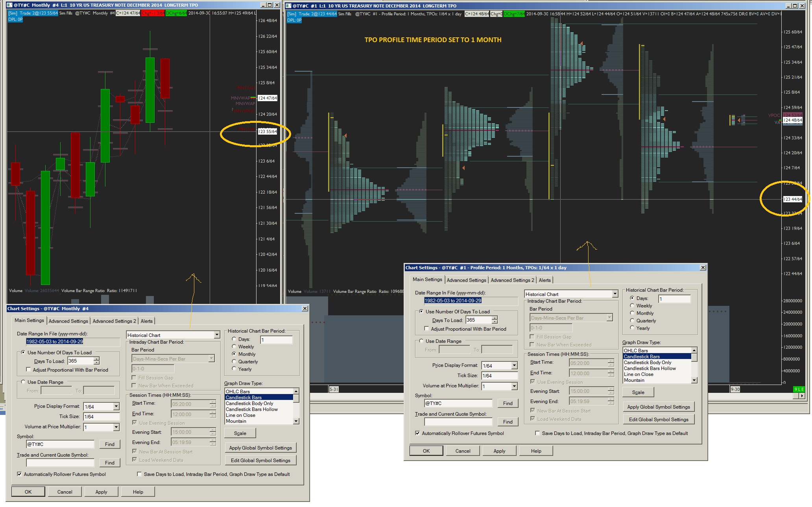Open the Volume at Price Multiplier dropdown in the right dialog
Viewport: 812px width, 507px height.
[514, 386]
